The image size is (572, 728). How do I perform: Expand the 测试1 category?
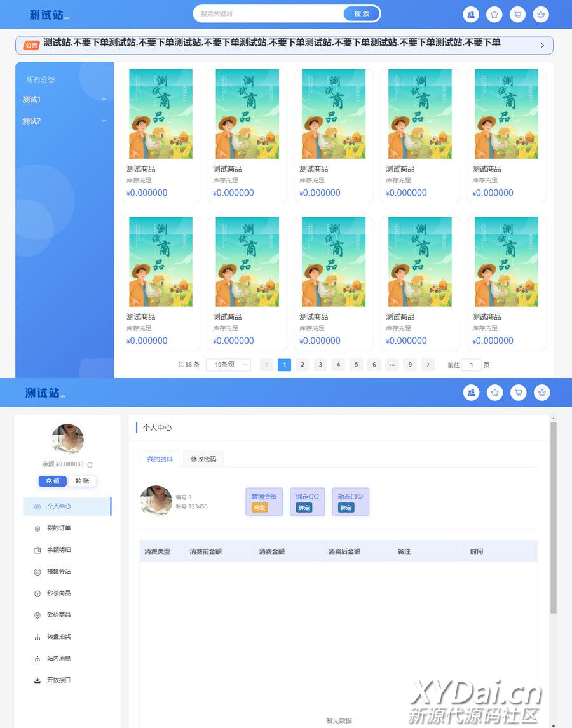tap(64, 100)
